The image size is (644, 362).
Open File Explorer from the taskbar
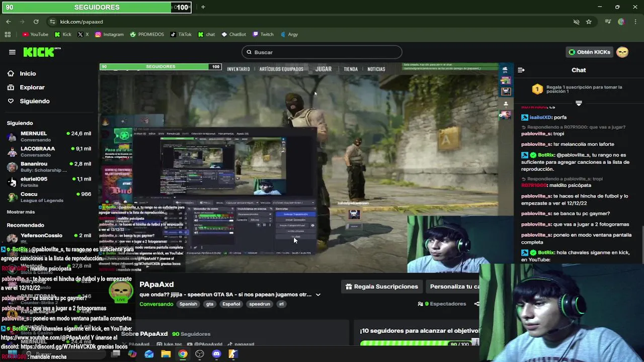(x=166, y=354)
